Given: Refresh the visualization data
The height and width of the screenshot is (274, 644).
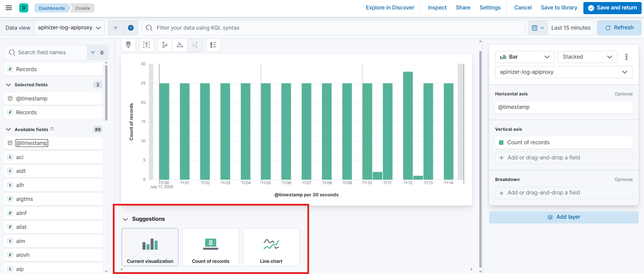Looking at the screenshot, I should [619, 28].
